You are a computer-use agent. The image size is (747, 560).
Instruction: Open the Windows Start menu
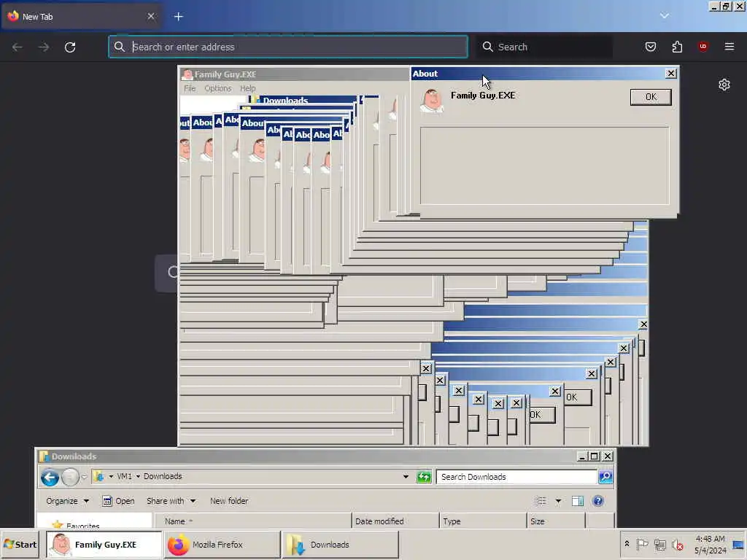click(x=20, y=545)
